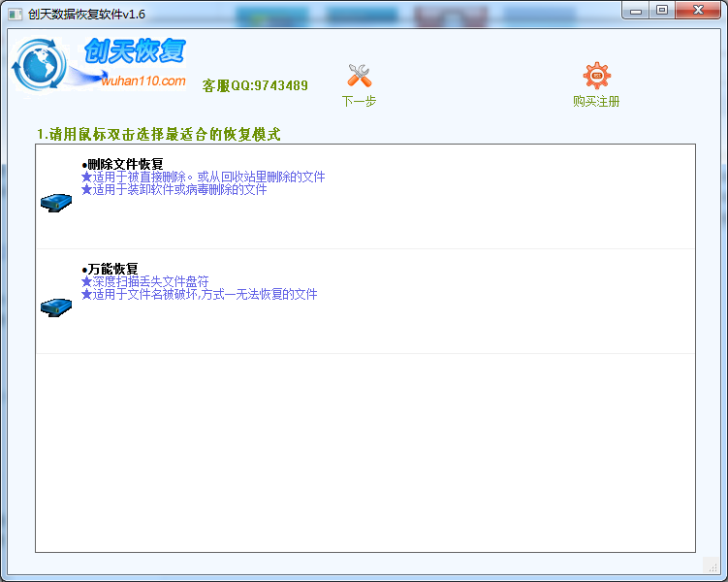Choose the 万能恢复 mode title
The height and width of the screenshot is (582, 728).
click(111, 269)
